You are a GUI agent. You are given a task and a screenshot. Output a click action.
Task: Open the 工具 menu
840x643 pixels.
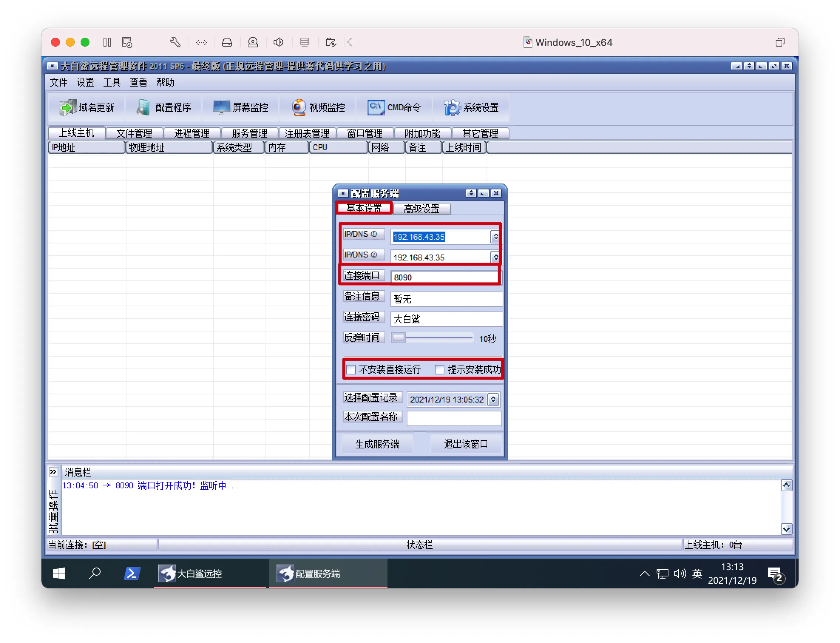(112, 82)
